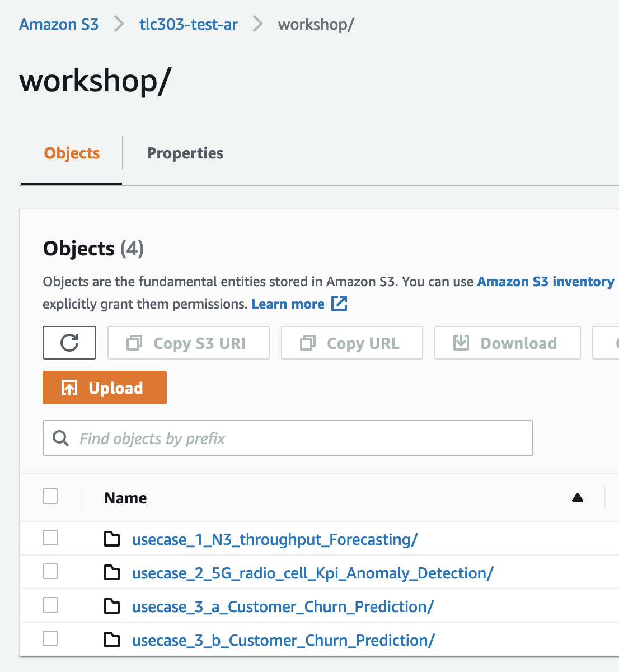This screenshot has height=672, width=619.
Task: Open the Learn more link
Action: click(x=288, y=304)
